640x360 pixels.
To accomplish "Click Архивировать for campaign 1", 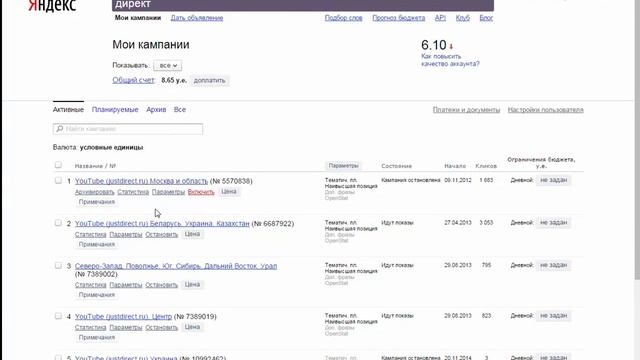I will click(94, 192).
